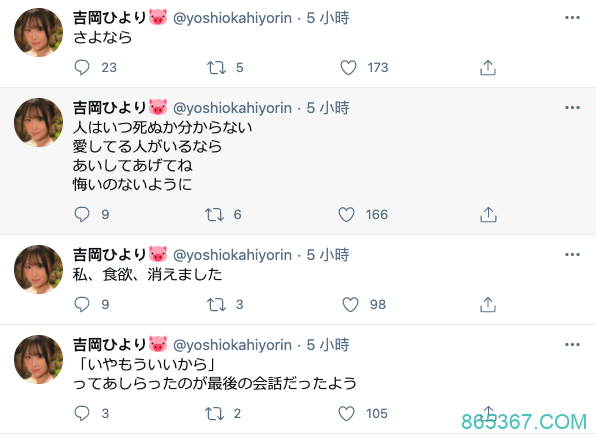596x437 pixels.
Task: Open more options on 人はいつ死ぬか tweet
Action: tap(572, 108)
